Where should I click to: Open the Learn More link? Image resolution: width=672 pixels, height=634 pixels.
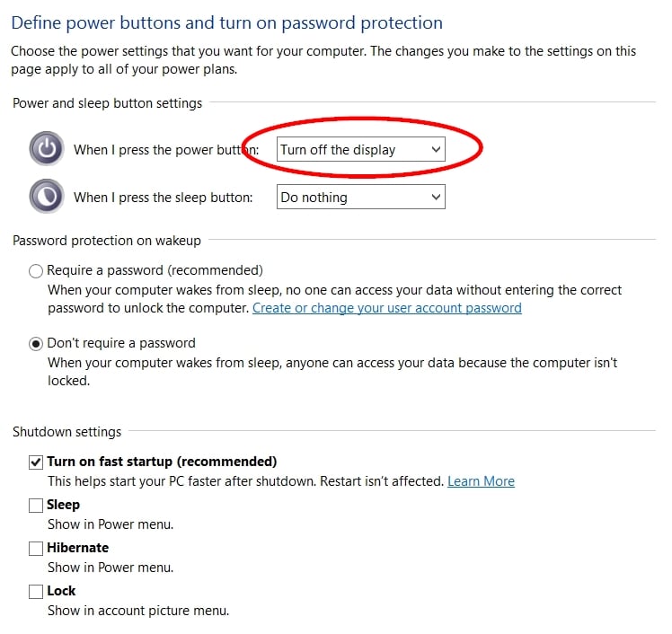481,481
